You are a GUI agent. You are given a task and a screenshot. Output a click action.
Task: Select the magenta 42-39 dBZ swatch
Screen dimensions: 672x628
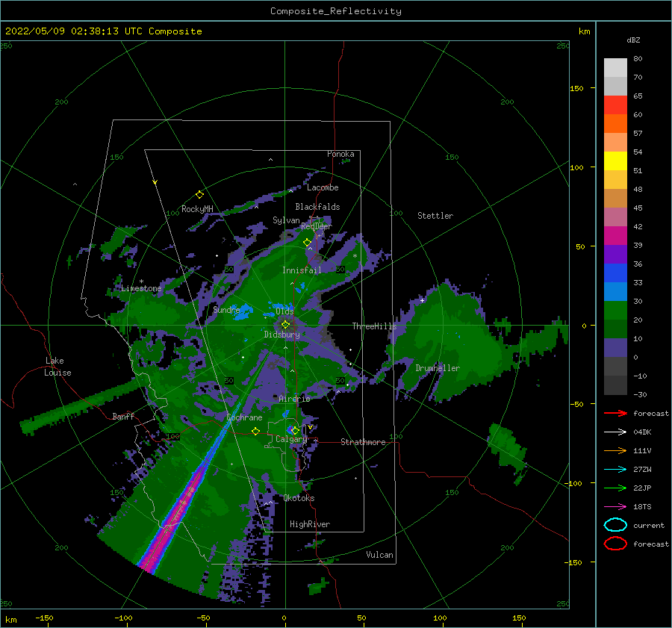click(x=615, y=235)
